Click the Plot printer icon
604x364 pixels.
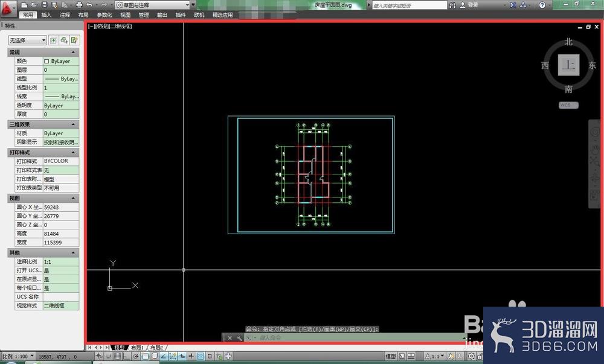(x=79, y=5)
